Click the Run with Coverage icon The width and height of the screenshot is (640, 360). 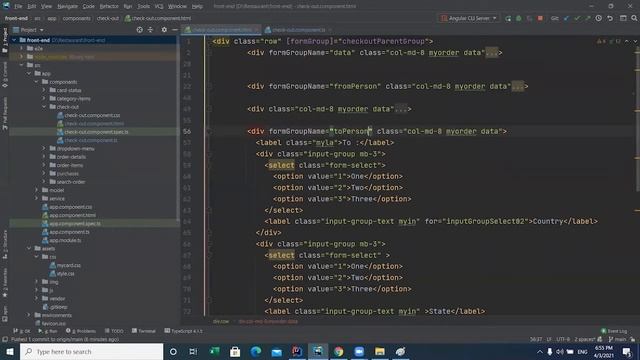coord(529,18)
